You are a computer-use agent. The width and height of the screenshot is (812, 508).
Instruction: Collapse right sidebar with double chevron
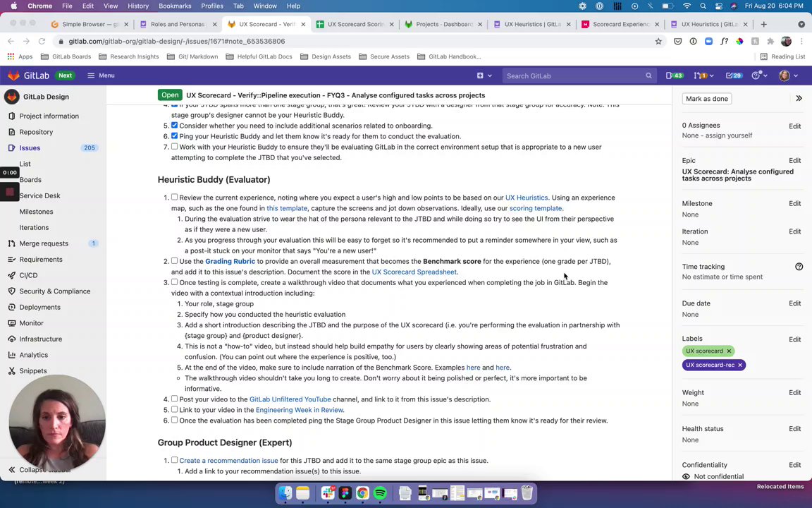tap(799, 99)
